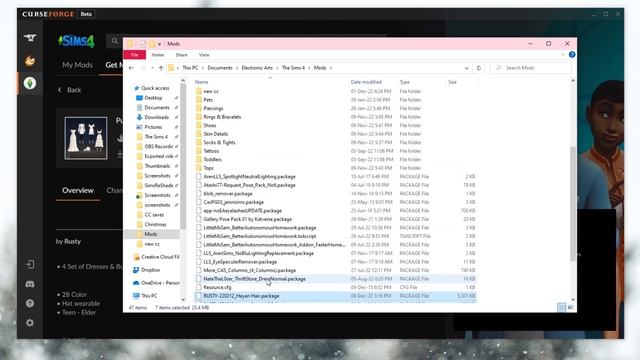640x360 pixels.
Task: Click 'by Rusty' author link
Action: pos(68,241)
